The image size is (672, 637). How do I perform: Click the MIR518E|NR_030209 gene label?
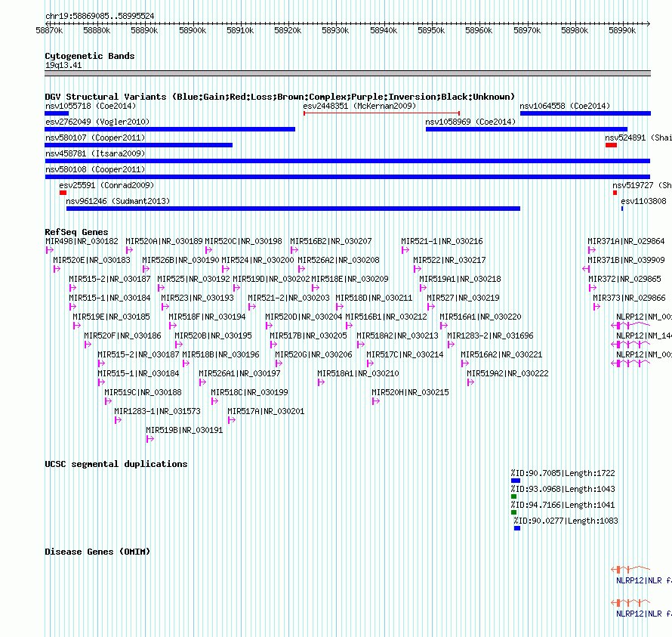(350, 279)
